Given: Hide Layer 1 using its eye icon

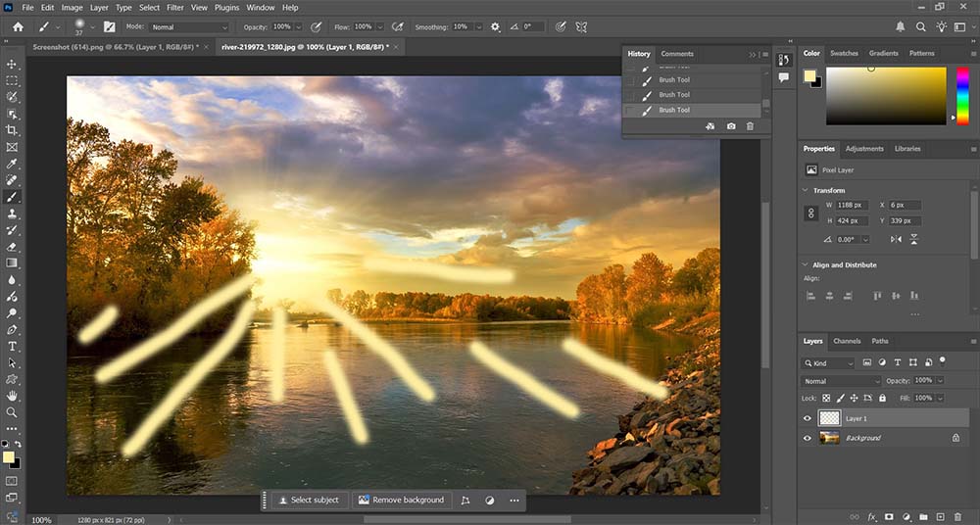Looking at the screenshot, I should (x=808, y=418).
